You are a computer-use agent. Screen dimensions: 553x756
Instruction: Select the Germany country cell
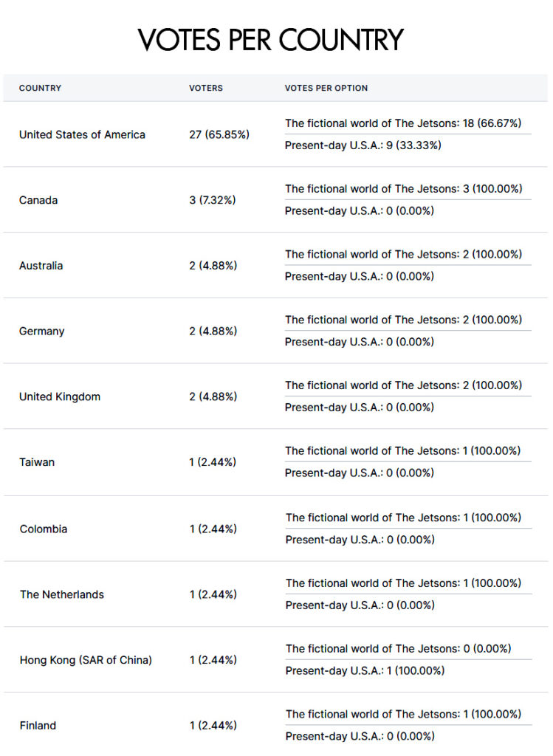41,331
